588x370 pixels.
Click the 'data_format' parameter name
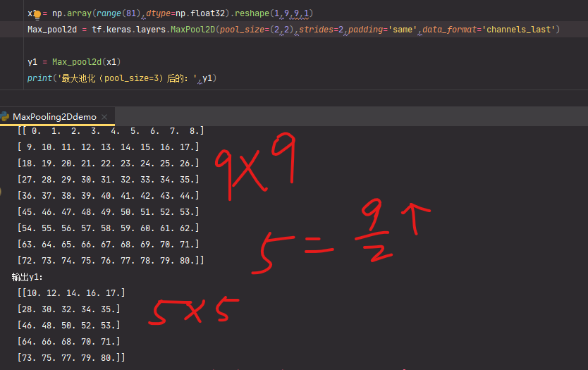pos(449,30)
